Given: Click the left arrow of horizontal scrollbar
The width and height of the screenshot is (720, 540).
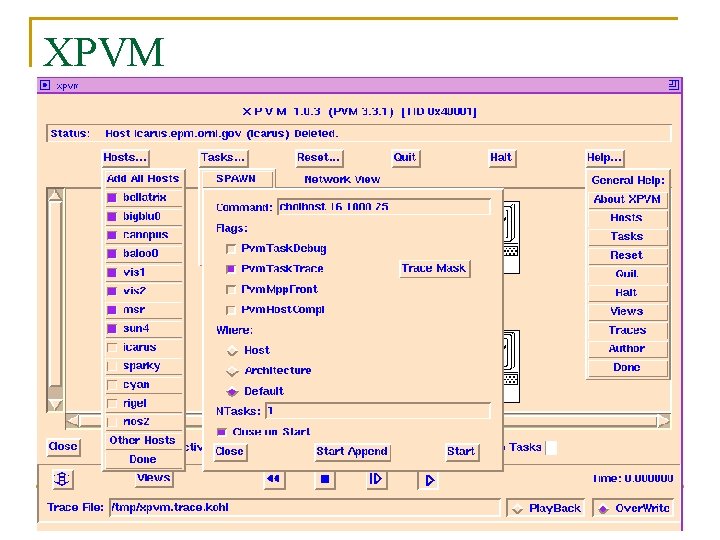Looking at the screenshot, I should click(x=73, y=420).
